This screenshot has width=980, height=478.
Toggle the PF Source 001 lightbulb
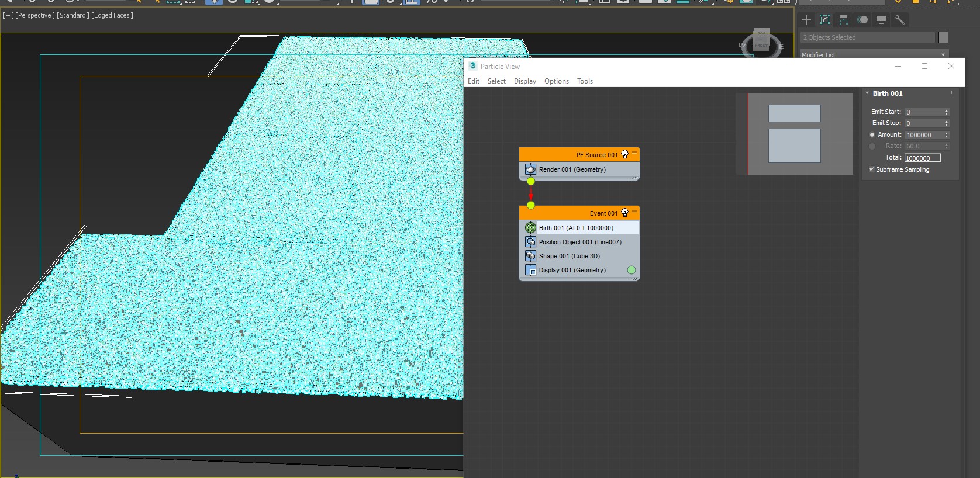pos(624,155)
